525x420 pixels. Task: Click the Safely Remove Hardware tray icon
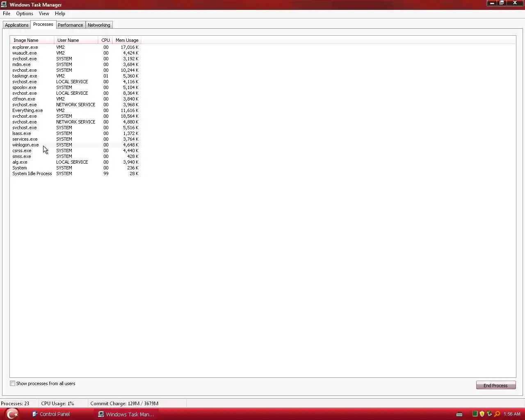pos(489,414)
